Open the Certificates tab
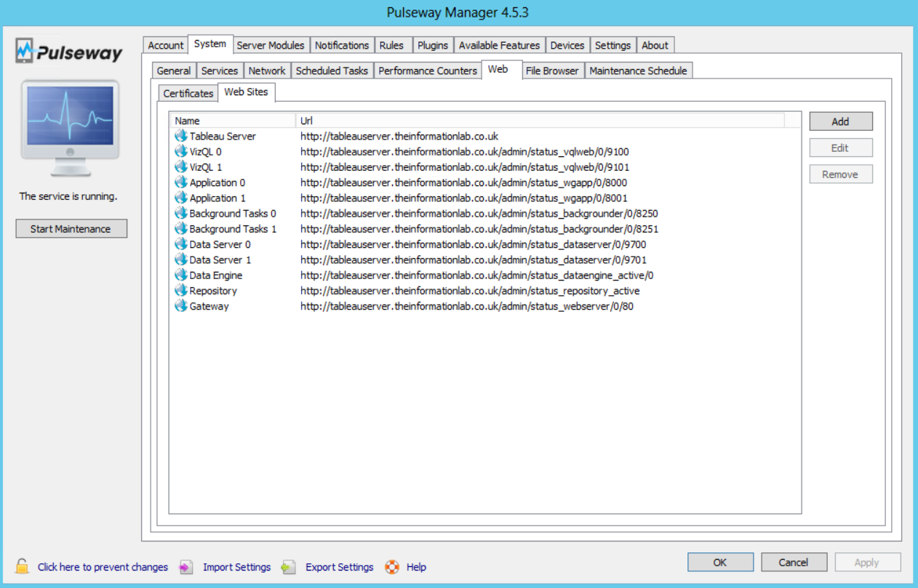918x588 pixels. coord(188,93)
